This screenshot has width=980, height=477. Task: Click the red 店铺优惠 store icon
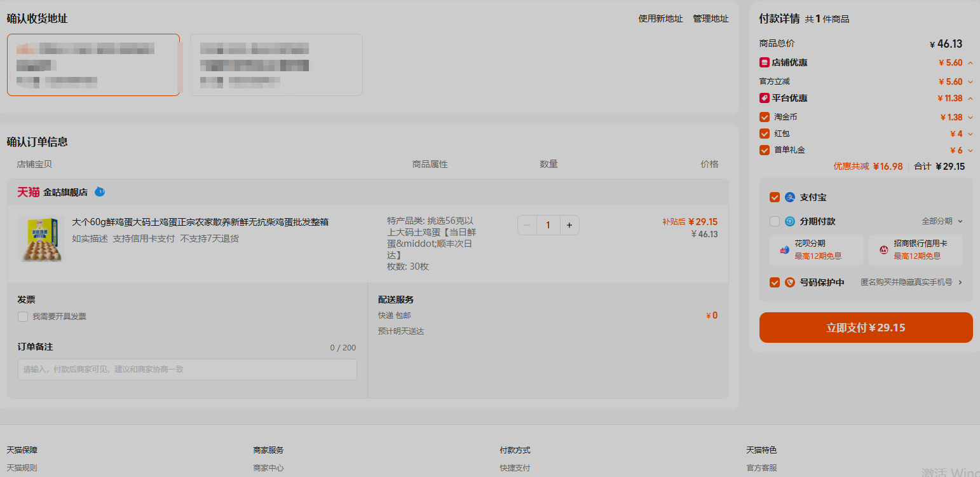coord(765,62)
